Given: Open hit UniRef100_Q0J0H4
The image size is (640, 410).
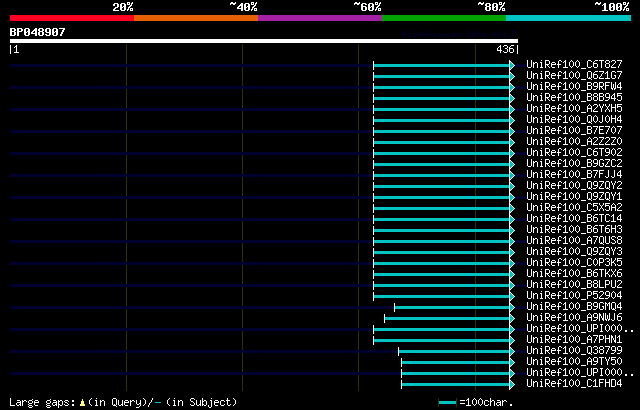Looking at the screenshot, I should click(x=574, y=119).
